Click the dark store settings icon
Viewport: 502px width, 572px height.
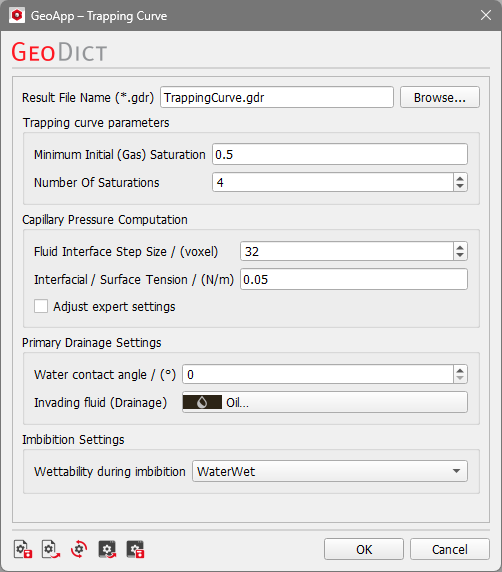coord(135,549)
